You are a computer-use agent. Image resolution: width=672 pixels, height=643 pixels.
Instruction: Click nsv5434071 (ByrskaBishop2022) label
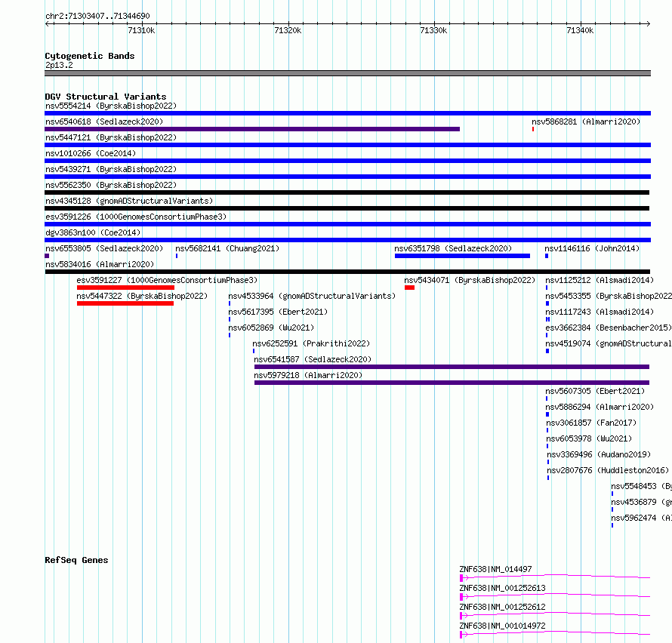pos(470,280)
